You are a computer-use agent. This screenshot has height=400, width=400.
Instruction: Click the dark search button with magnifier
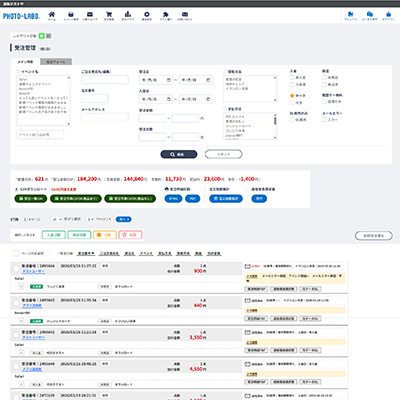point(179,154)
